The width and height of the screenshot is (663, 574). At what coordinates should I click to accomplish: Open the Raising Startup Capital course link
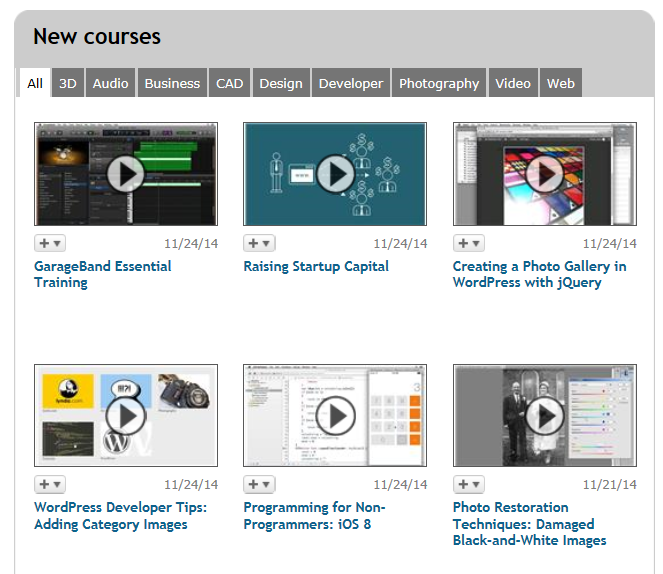(x=316, y=266)
